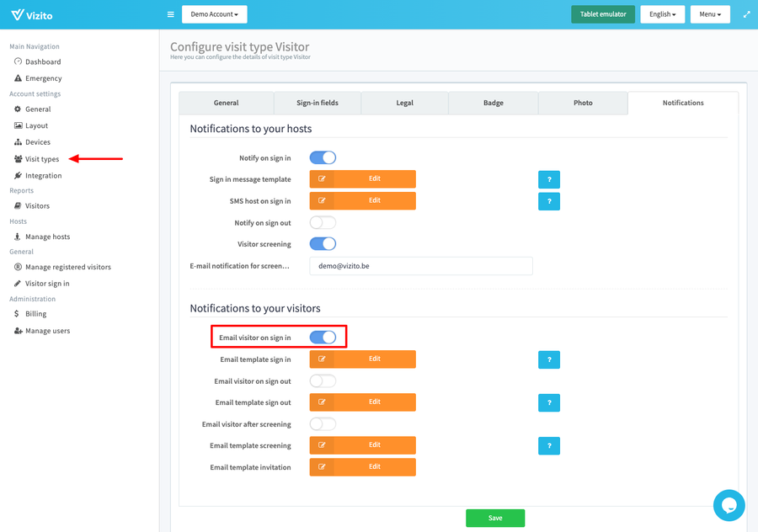This screenshot has width=758, height=532.
Task: Click the screening e-mail notification field
Action: 421,266
